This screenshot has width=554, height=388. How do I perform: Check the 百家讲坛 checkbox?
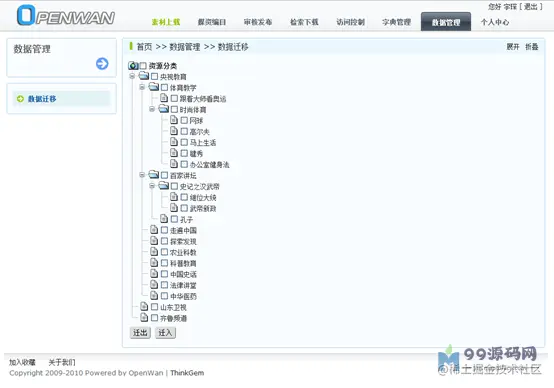coord(164,175)
